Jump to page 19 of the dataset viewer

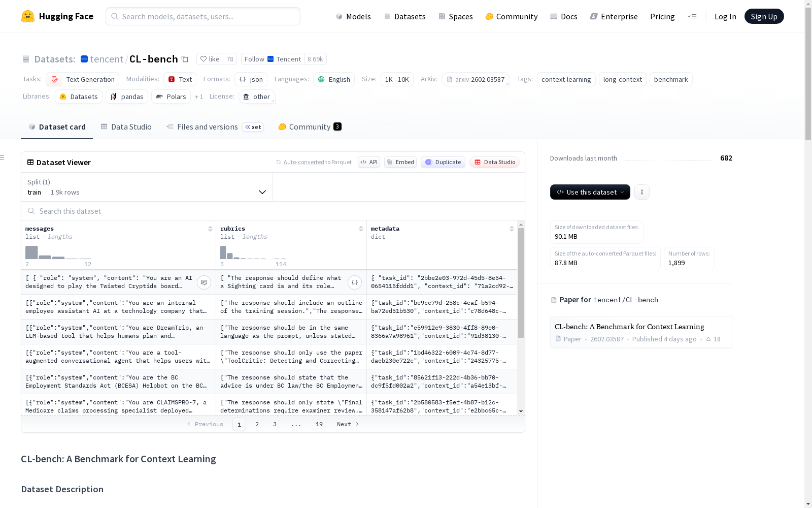point(319,424)
